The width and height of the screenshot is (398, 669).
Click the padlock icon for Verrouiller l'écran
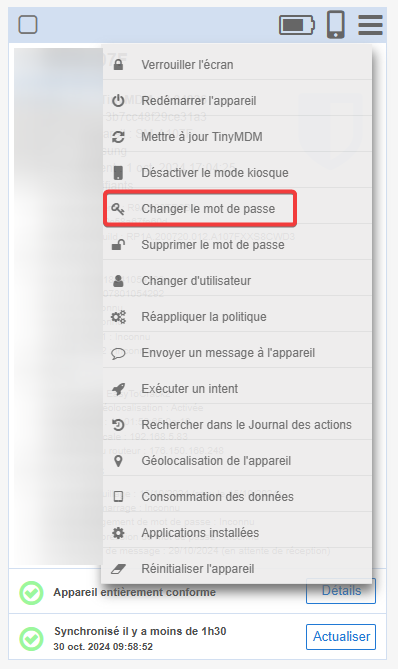118,65
